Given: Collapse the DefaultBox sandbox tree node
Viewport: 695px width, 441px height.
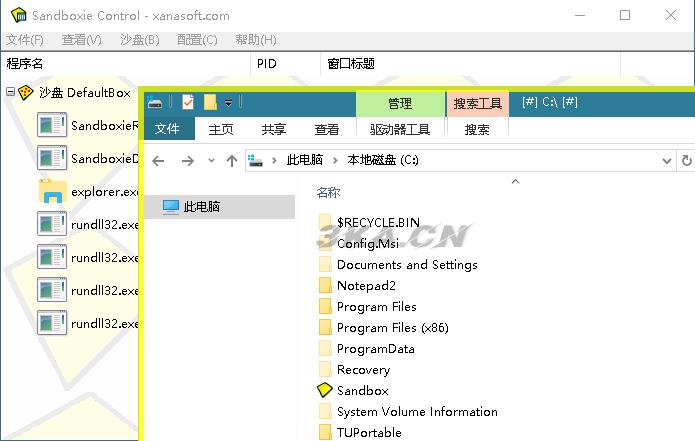Looking at the screenshot, I should 10,92.
